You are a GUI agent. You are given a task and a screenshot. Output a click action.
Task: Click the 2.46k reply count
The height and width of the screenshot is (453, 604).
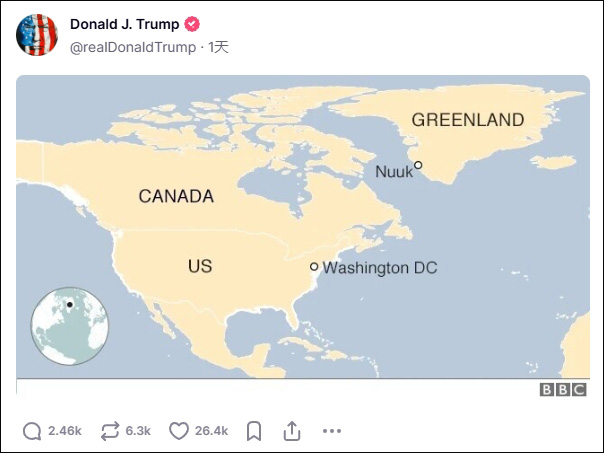click(x=64, y=431)
